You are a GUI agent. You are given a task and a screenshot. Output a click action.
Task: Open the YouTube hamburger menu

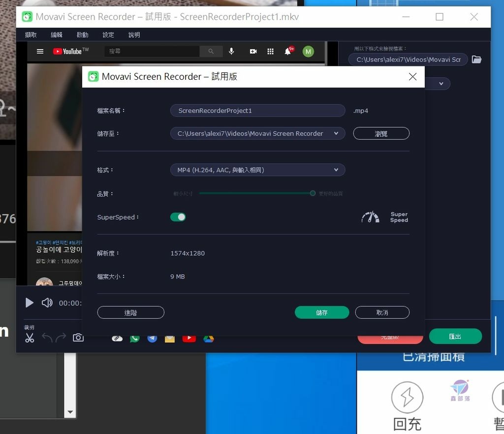point(40,51)
